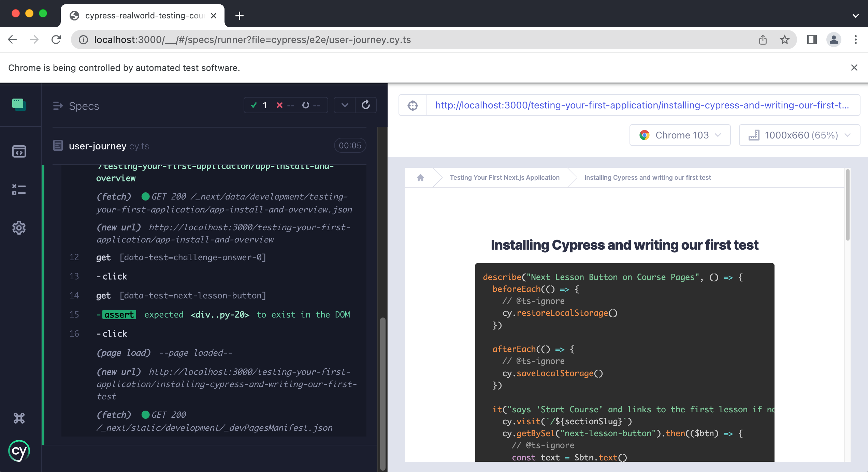Toggle the passing test count indicator

pos(260,106)
